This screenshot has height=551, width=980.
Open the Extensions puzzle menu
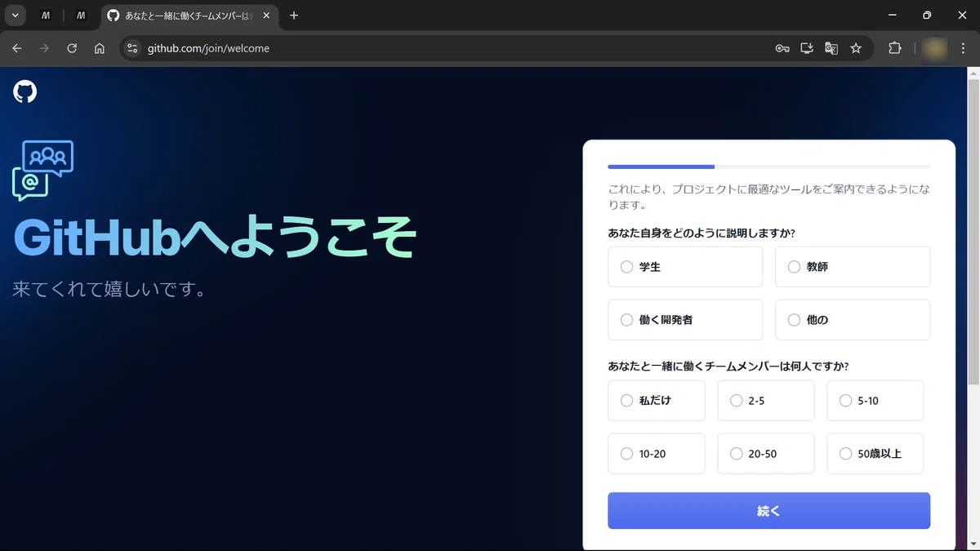pyautogui.click(x=895, y=48)
